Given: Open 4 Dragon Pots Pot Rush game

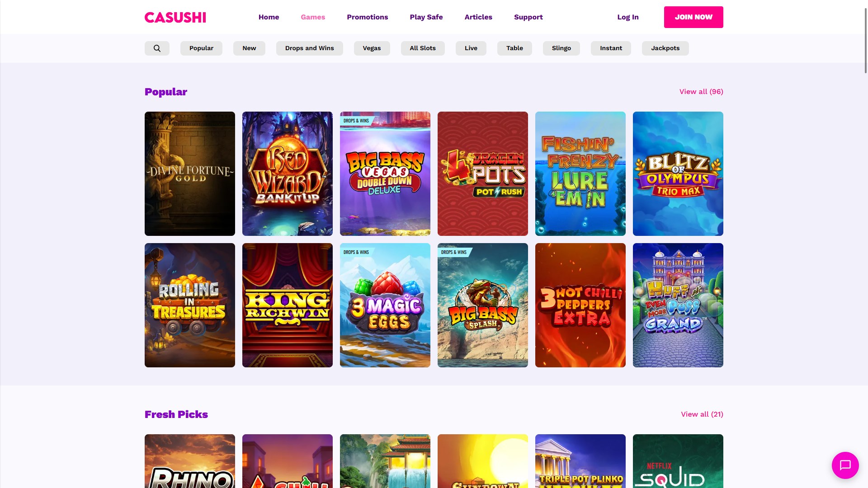Looking at the screenshot, I should coord(483,174).
